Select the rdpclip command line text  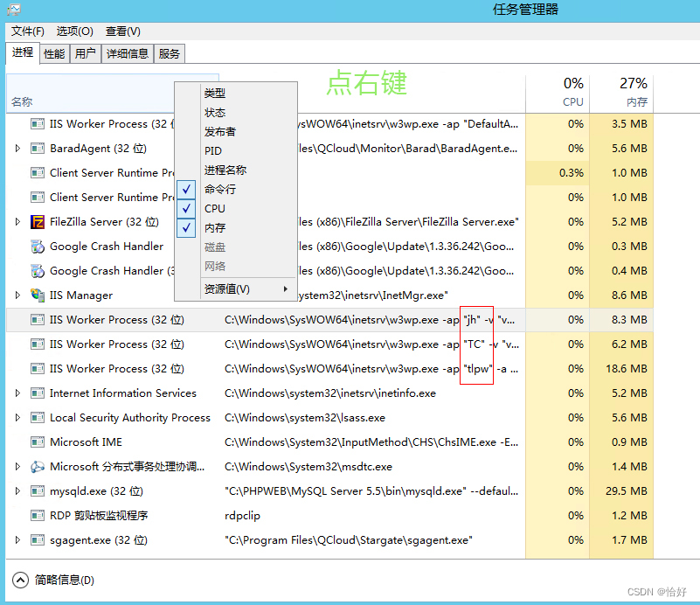[x=242, y=516]
